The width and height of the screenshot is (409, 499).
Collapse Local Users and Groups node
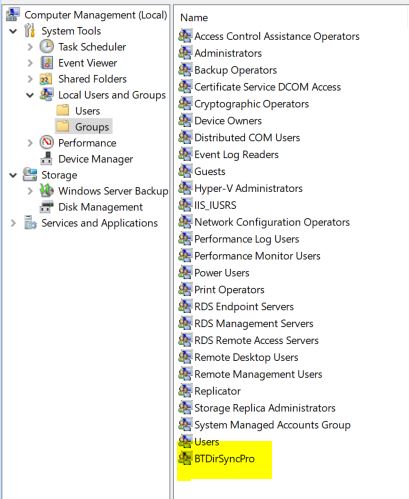click(30, 95)
